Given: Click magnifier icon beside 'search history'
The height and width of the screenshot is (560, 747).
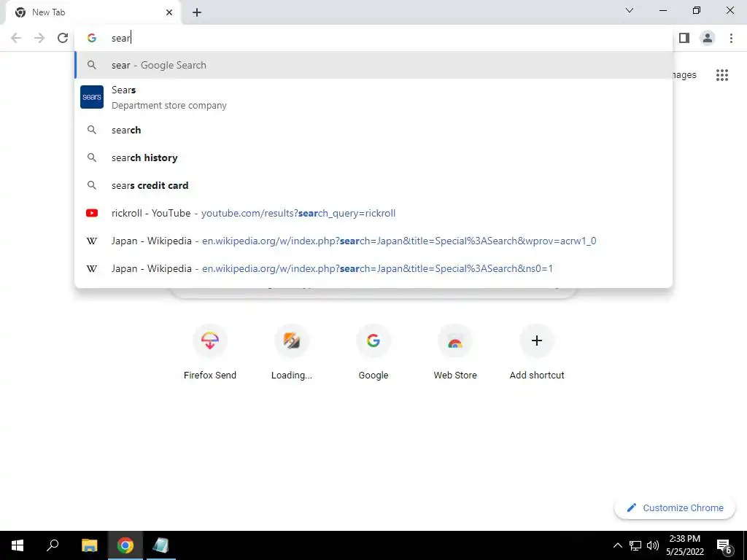Looking at the screenshot, I should click(x=92, y=157).
